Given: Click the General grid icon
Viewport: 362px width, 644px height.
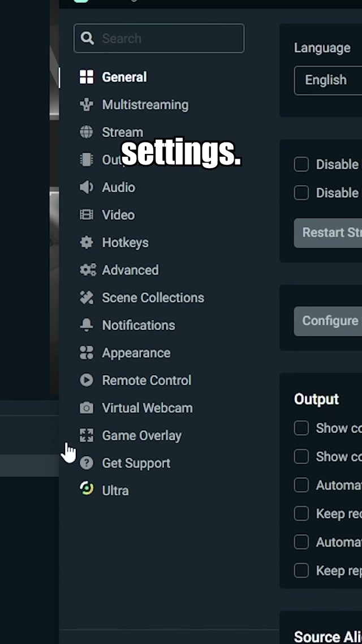Looking at the screenshot, I should (x=87, y=78).
